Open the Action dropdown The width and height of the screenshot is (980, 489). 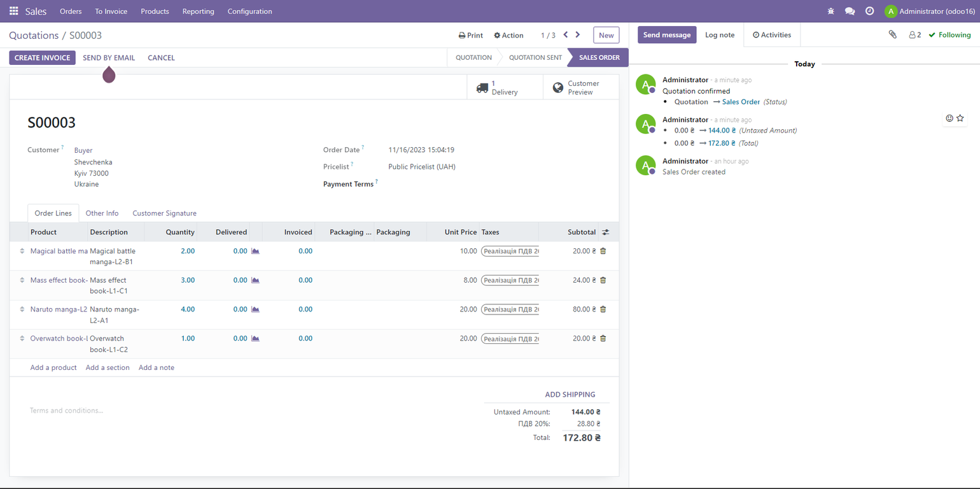508,36
